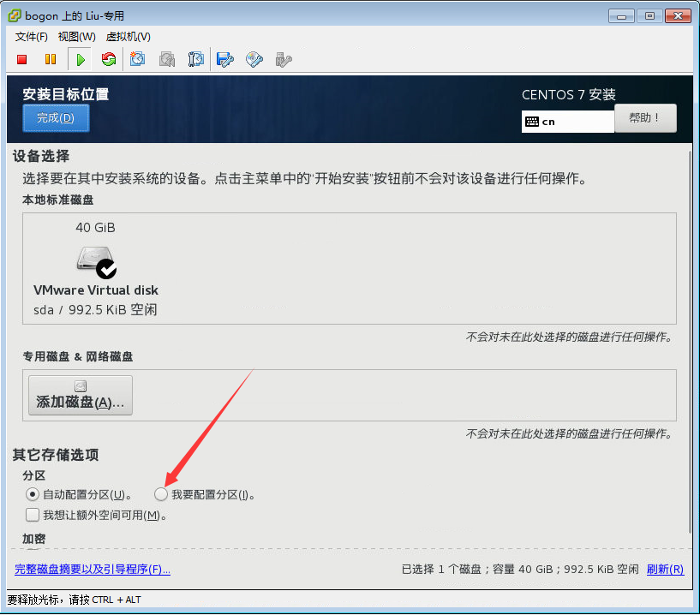The image size is (700, 615).
Task: Click the red stop VM icon
Action: (21, 59)
